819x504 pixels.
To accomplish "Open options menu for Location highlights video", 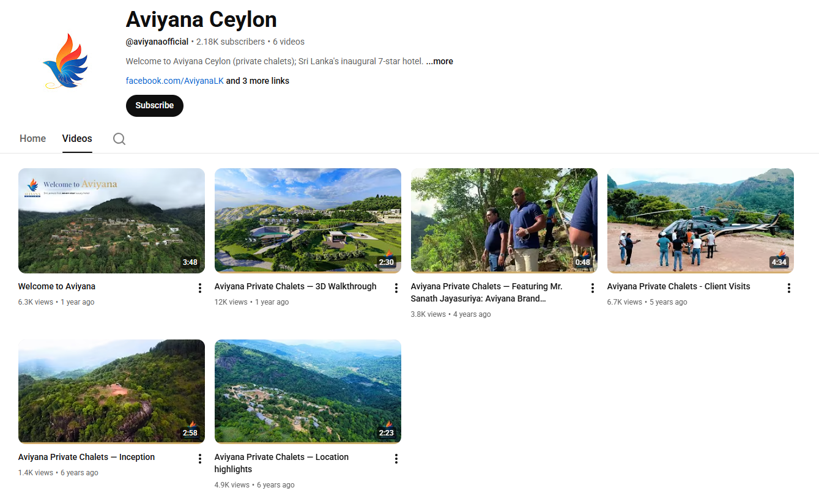I will (x=396, y=459).
